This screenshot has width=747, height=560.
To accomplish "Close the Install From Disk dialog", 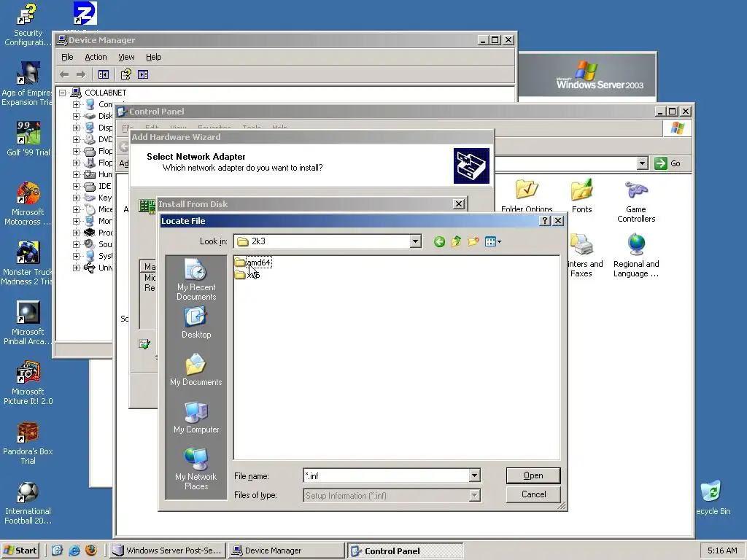I will pyautogui.click(x=459, y=204).
